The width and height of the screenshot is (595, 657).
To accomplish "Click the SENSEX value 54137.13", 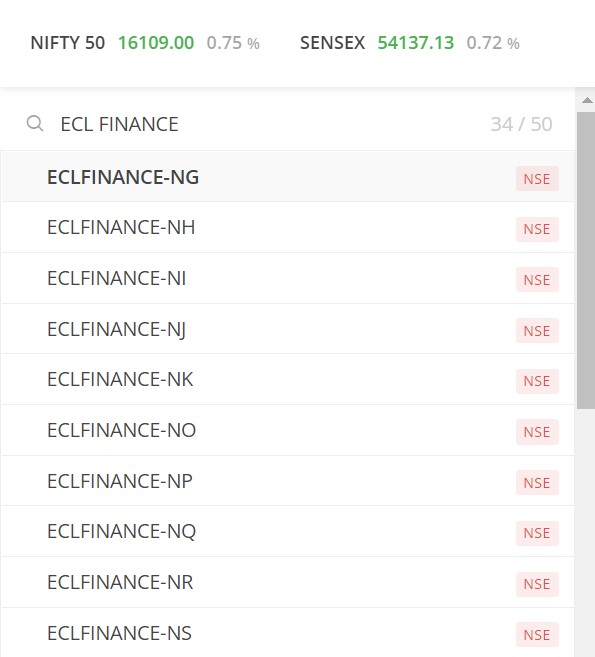I will coord(416,43).
